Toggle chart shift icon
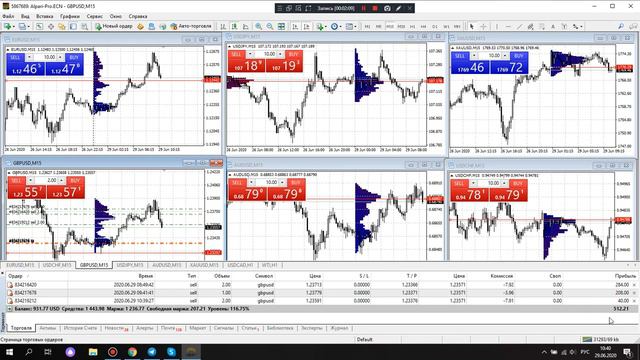The width and height of the screenshot is (640, 360). (306, 27)
